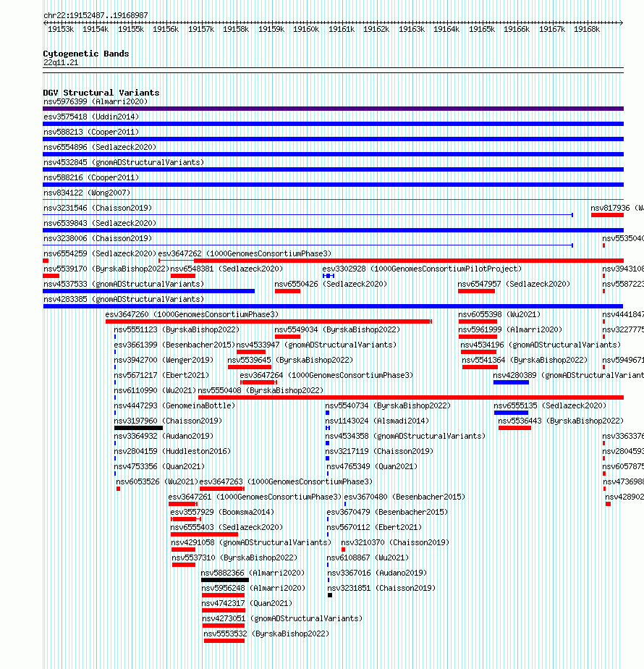644x669 pixels.
Task: Click nsv6539843 (Sedlazeck2020) label
Action: 100,223
